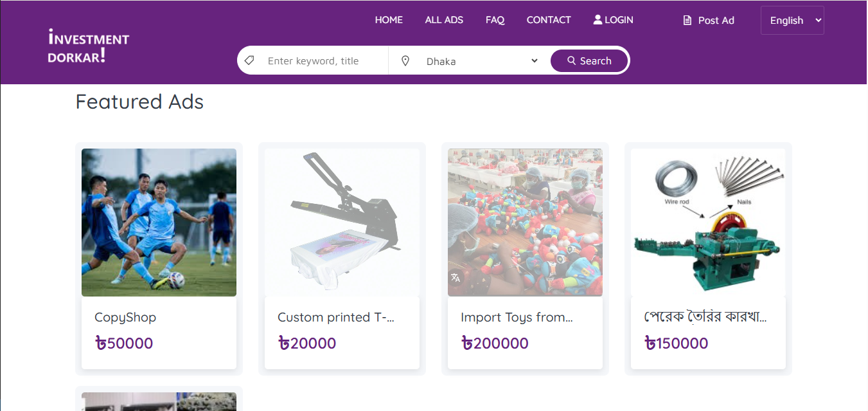Click the tag icon in keyword field
Viewport: 868px width, 411px height.
pyautogui.click(x=249, y=60)
